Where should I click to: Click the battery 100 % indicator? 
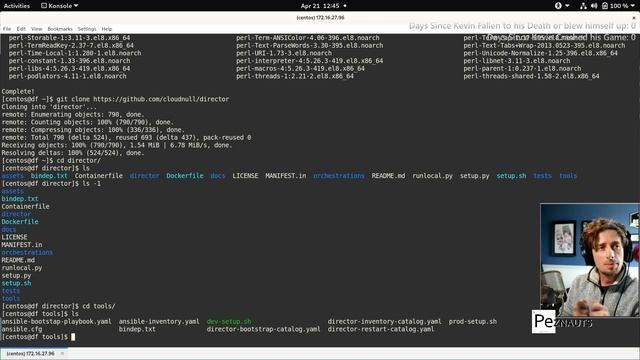pyautogui.click(x=616, y=6)
